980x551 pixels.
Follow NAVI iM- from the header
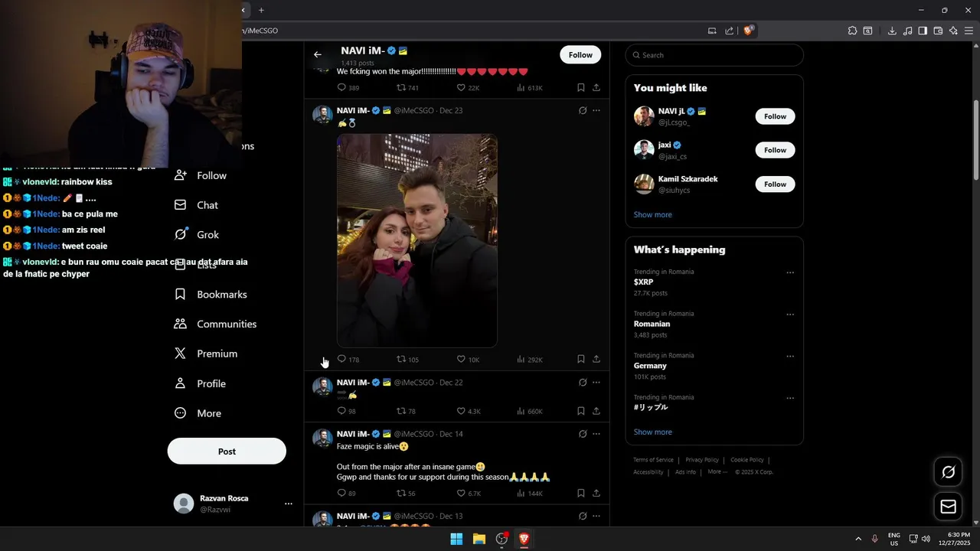click(580, 55)
